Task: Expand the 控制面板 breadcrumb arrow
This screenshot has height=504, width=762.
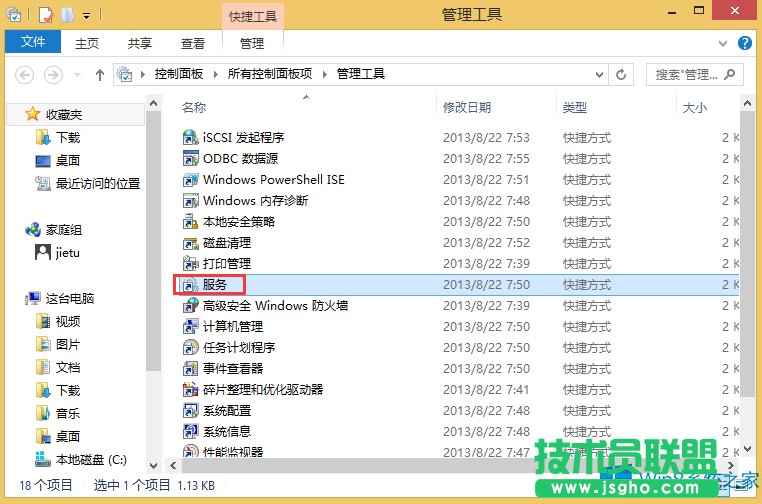Action: 215,74
